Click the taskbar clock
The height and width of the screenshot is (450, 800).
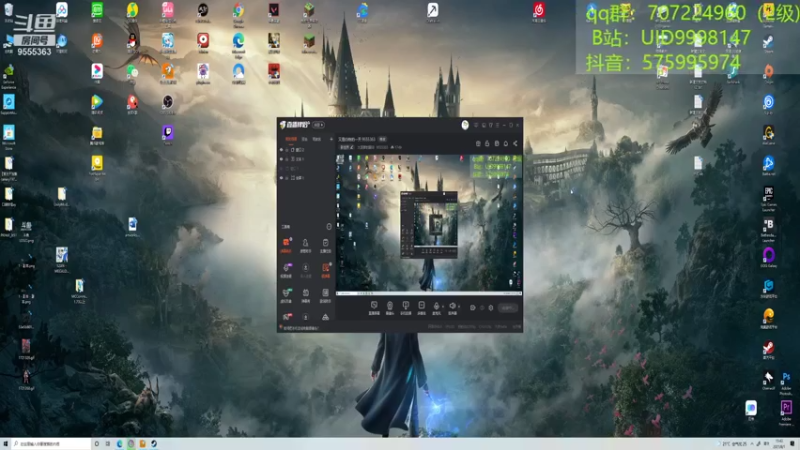pyautogui.click(x=780, y=443)
